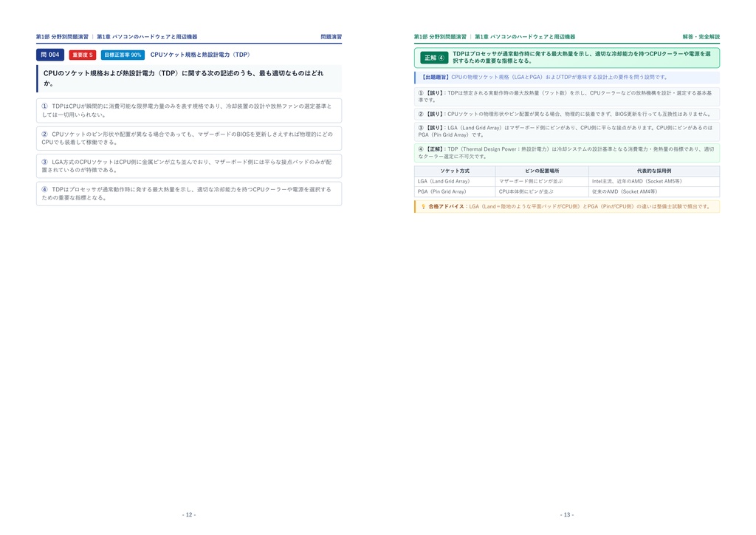756x535 pixels.
Task: Click 第1部 分野別問題演習 in the page 12 header
Action: click(62, 37)
